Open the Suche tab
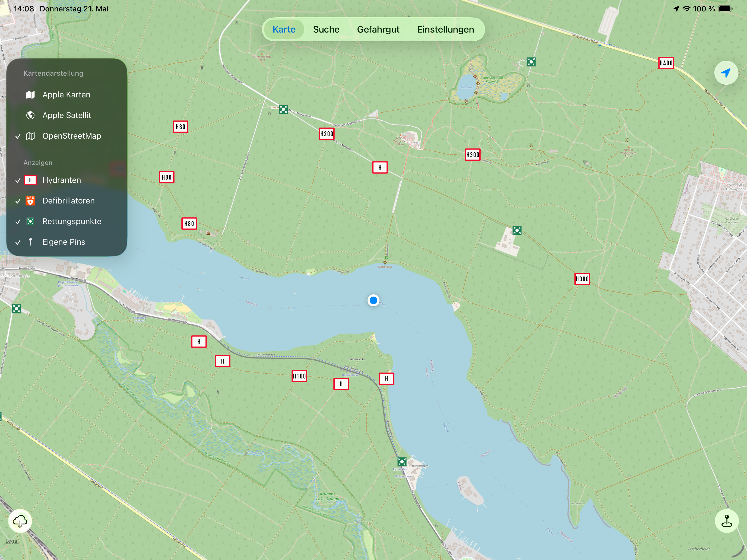This screenshot has width=747, height=560. 326,29
